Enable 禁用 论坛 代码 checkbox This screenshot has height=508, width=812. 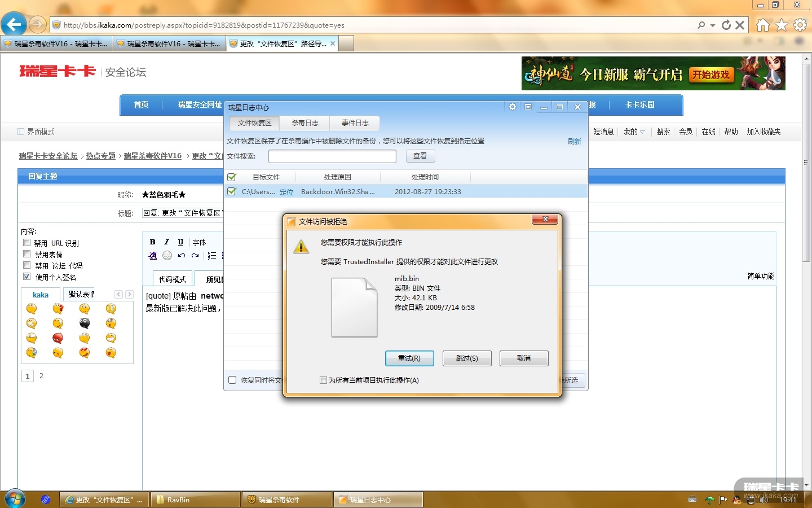[27, 265]
